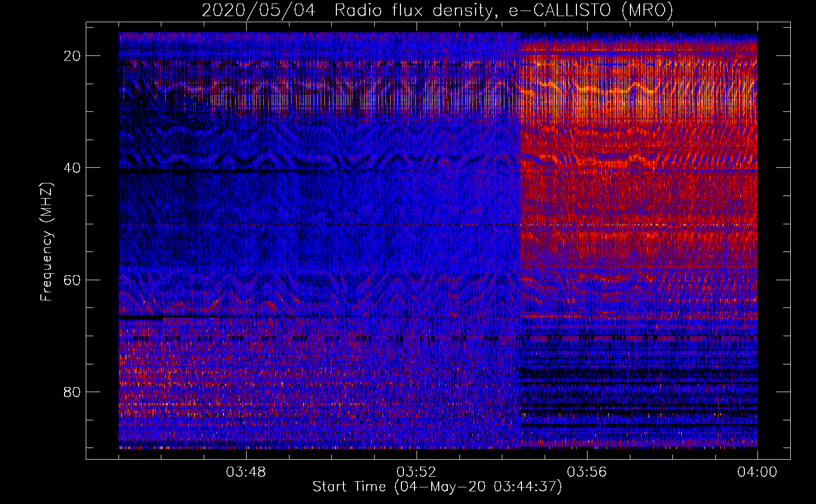Click the 20 frequency tick label

[72, 56]
